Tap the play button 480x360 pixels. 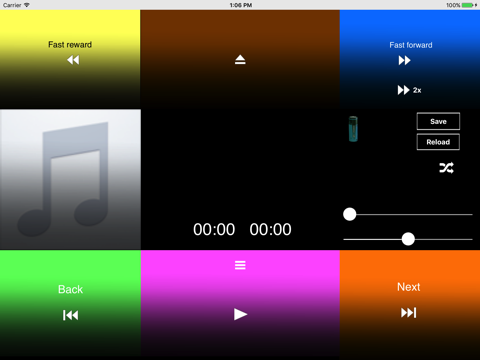[240, 314]
